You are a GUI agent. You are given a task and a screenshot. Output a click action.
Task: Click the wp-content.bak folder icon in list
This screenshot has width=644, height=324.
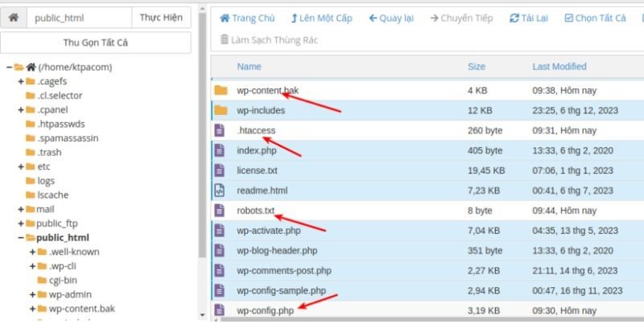[221, 90]
